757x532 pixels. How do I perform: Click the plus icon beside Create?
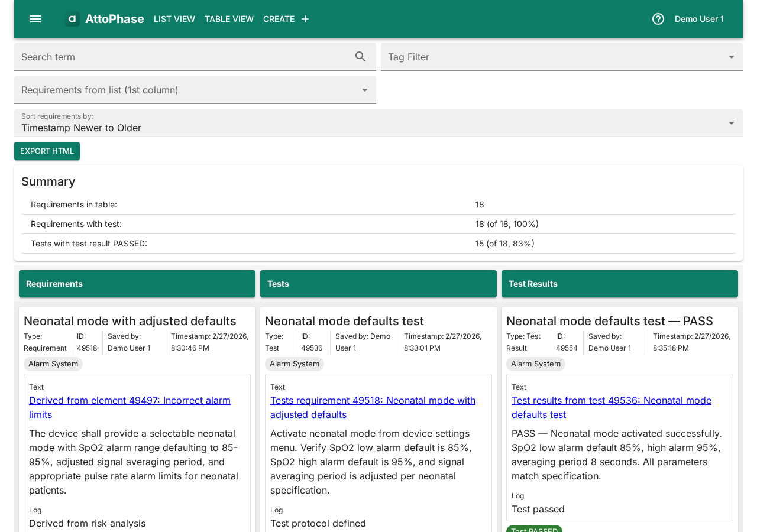305,19
